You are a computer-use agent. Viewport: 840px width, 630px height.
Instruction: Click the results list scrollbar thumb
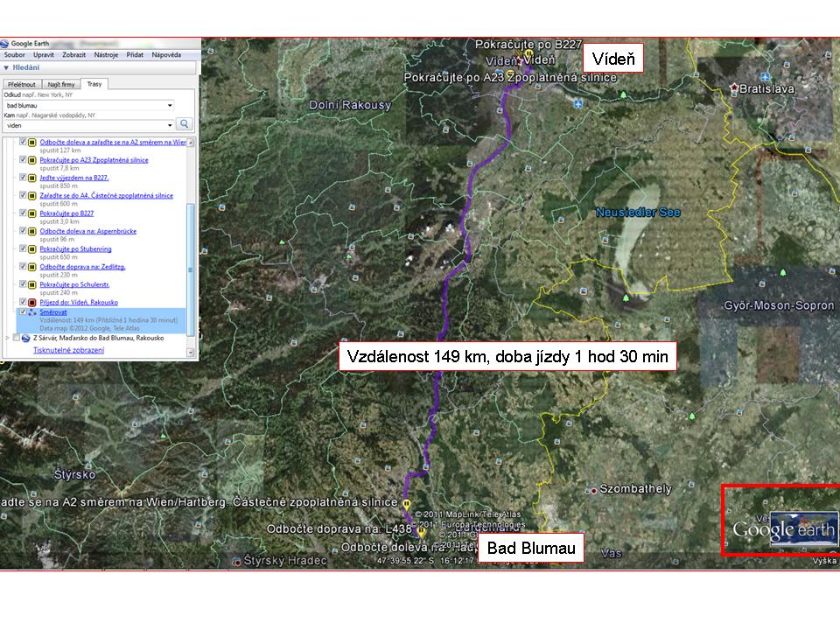click(x=190, y=269)
